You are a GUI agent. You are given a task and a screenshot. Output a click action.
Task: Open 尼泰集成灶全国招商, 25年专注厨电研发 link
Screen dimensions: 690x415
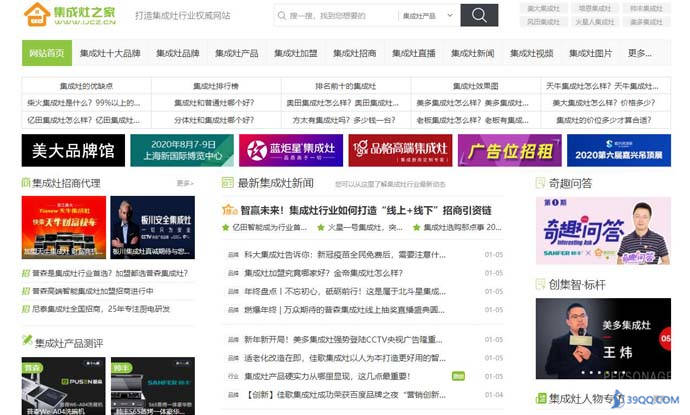[101, 309]
